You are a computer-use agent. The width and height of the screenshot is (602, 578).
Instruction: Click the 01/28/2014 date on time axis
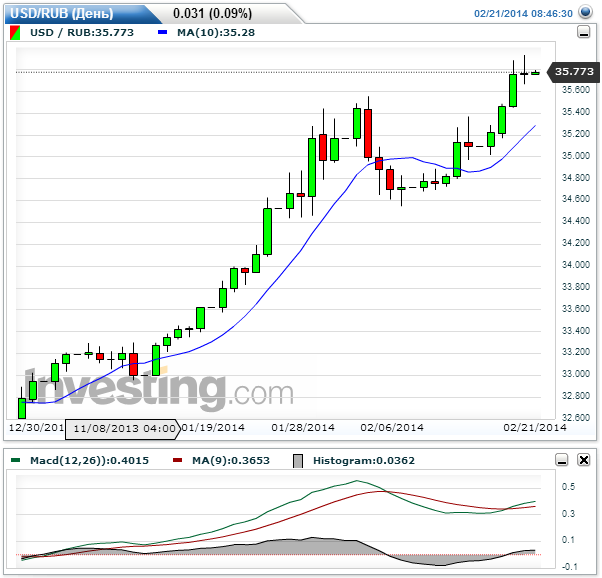tap(302, 428)
